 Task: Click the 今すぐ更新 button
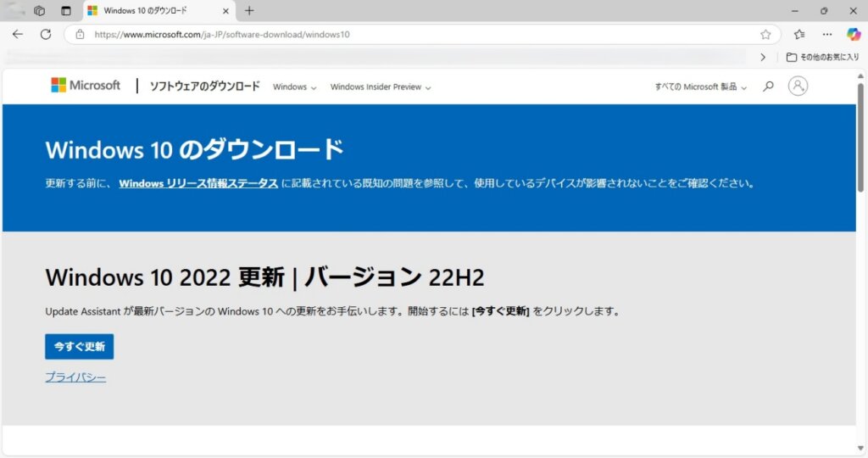(x=79, y=347)
